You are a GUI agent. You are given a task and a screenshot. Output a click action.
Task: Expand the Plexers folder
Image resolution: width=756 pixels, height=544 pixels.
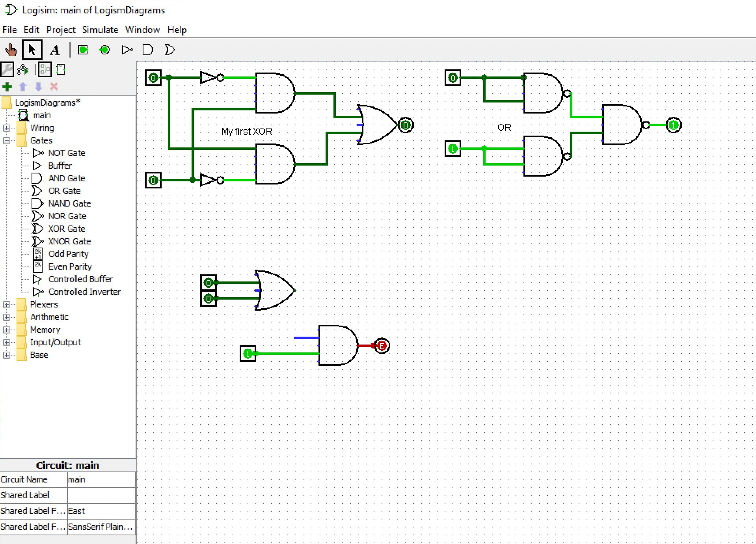tap(7, 304)
